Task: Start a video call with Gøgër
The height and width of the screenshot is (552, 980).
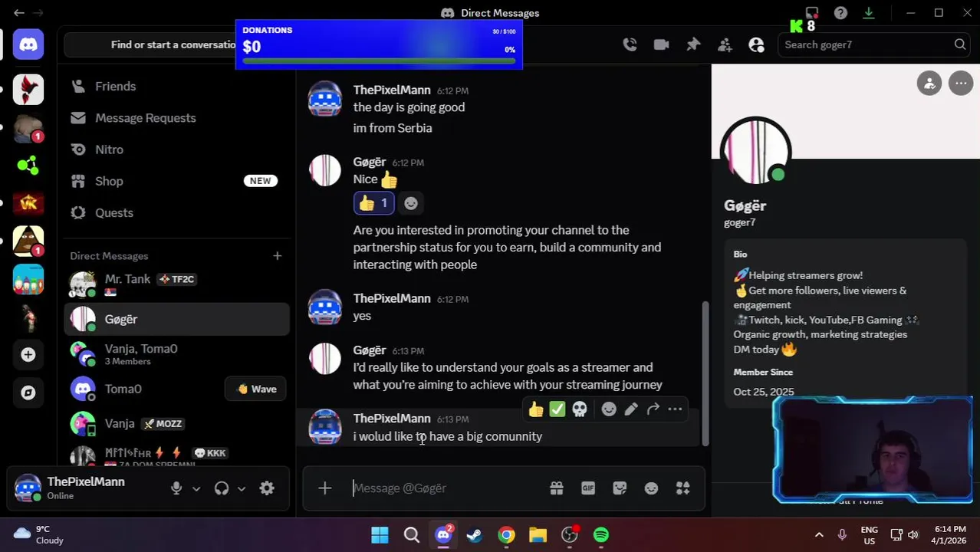Action: coord(661,44)
